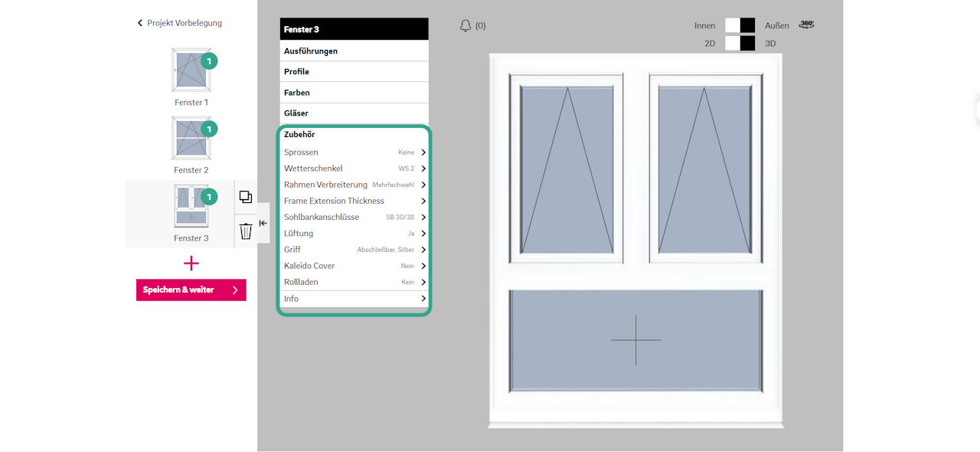
Task: Click the WS 2 value
Action: (x=407, y=169)
